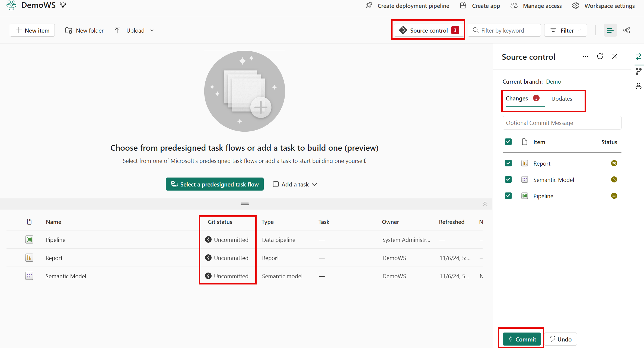
Task: Select the source control sync icon on right edge
Action: (x=639, y=57)
